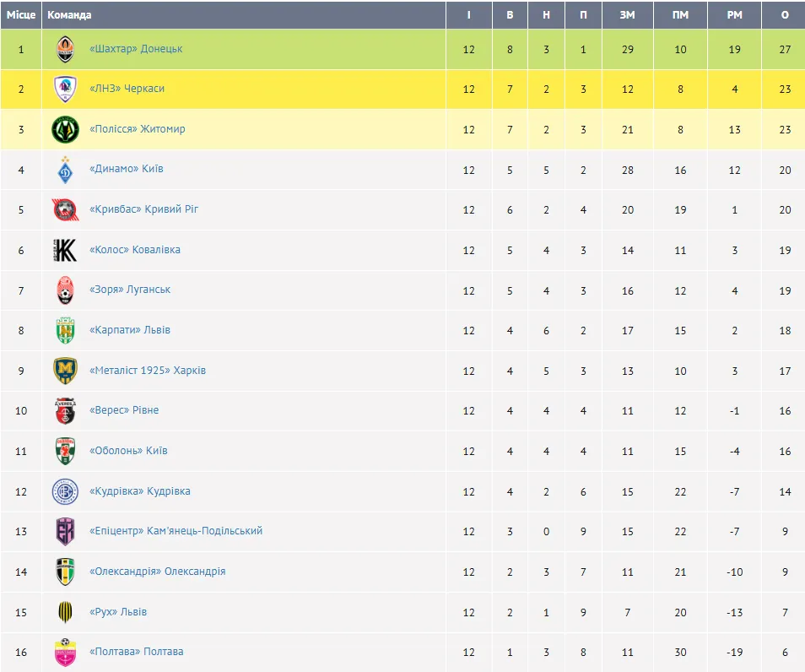This screenshot has height=672, width=805.
Task: Click the «ЗМ» goals scored header
Action: [627, 15]
